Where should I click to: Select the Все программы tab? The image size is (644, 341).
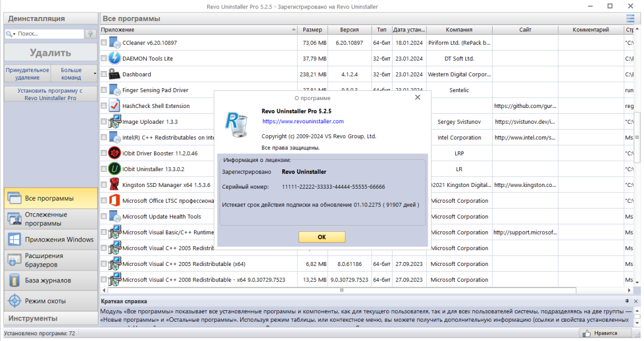click(51, 198)
